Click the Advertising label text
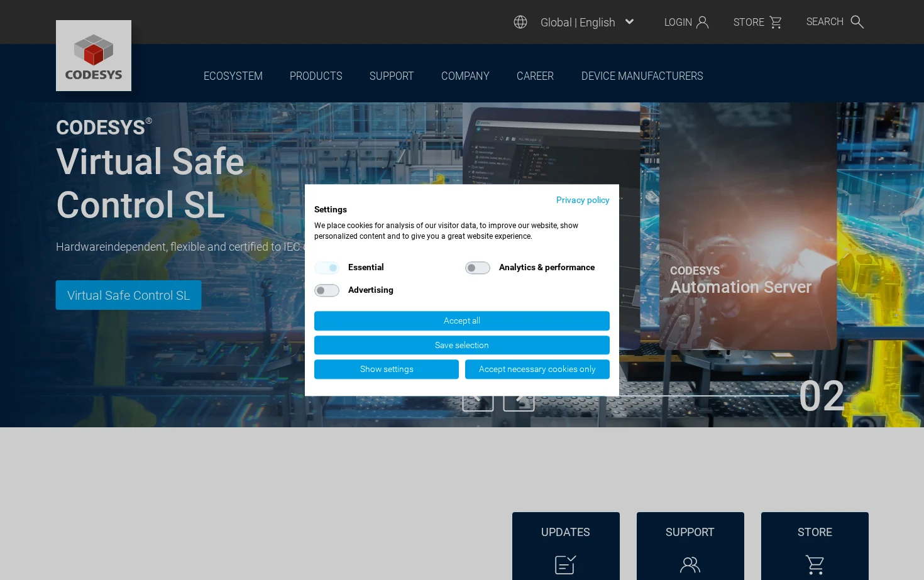 coord(371,290)
